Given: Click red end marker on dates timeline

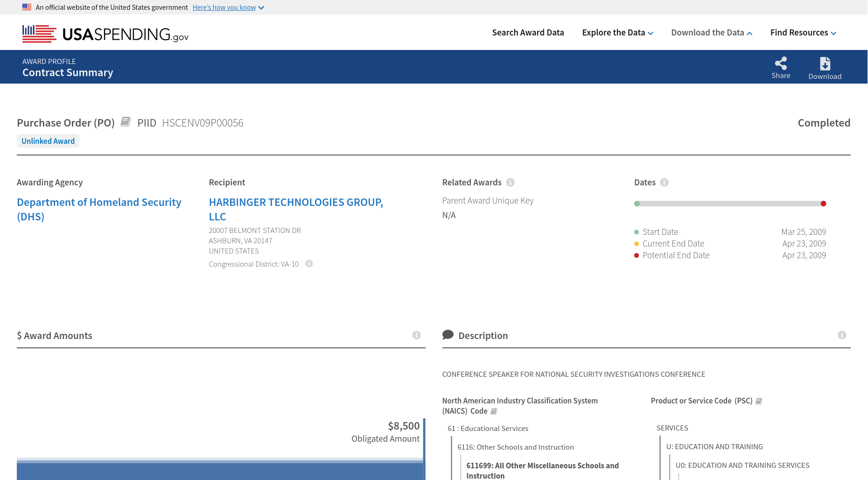Looking at the screenshot, I should click(824, 204).
